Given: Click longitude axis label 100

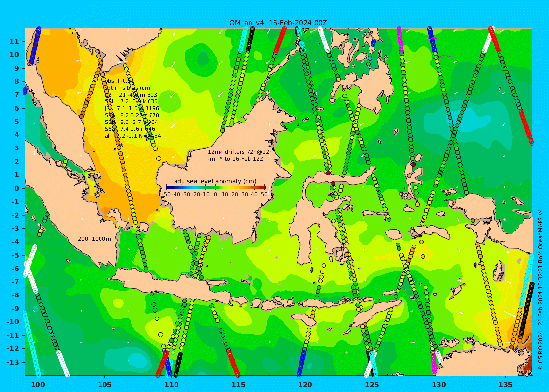Looking at the screenshot, I should [x=38, y=385].
